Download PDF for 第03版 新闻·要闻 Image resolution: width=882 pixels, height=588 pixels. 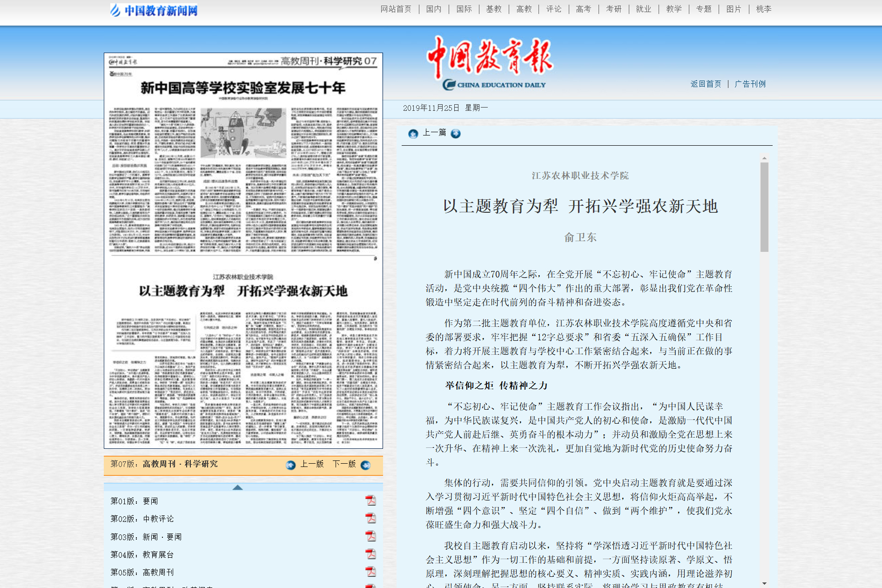(370, 536)
